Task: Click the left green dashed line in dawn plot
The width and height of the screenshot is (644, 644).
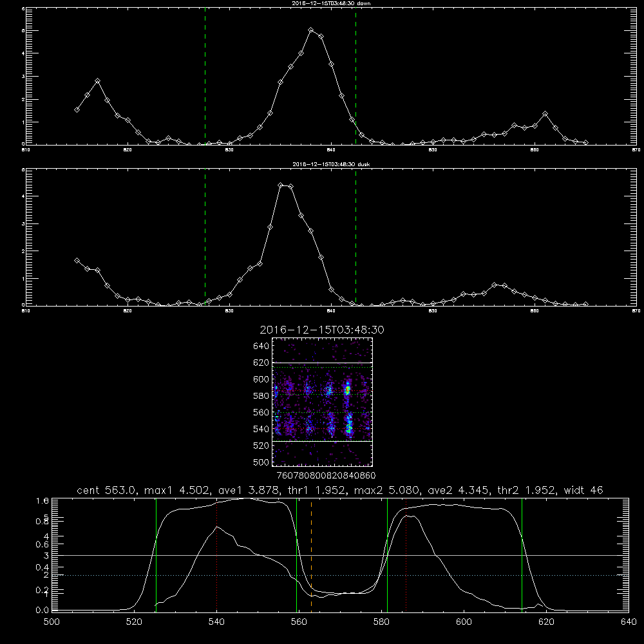Action: (205, 76)
